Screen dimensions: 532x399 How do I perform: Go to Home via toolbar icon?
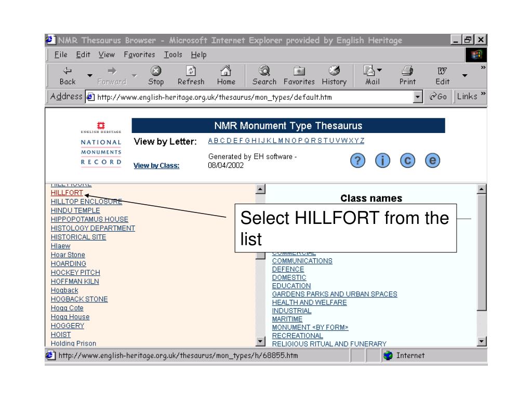(226, 76)
